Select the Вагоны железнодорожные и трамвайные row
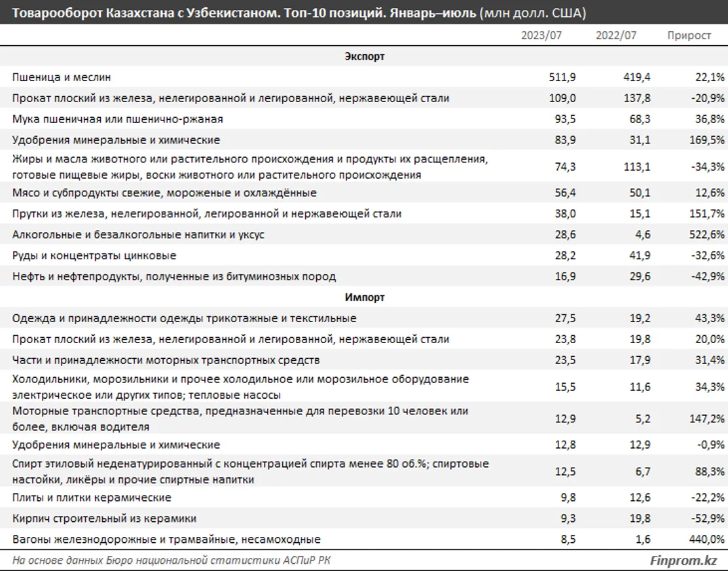728x571 pixels. click(x=166, y=540)
